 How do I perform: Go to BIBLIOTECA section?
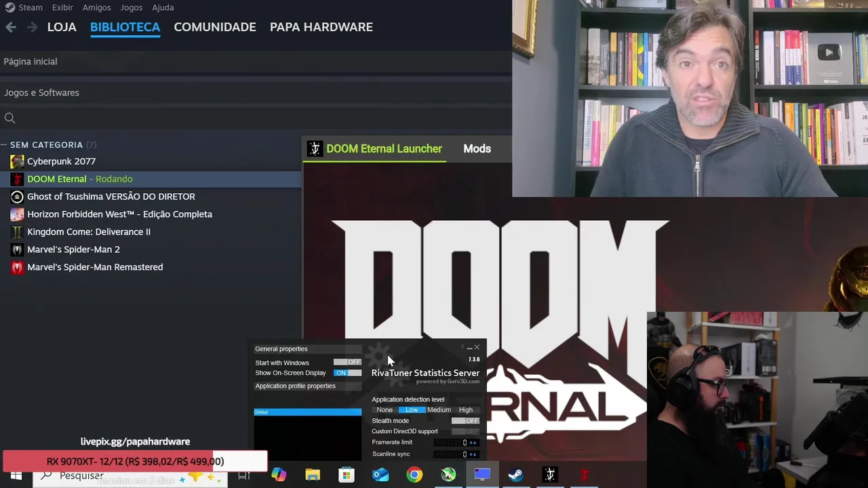click(x=125, y=27)
